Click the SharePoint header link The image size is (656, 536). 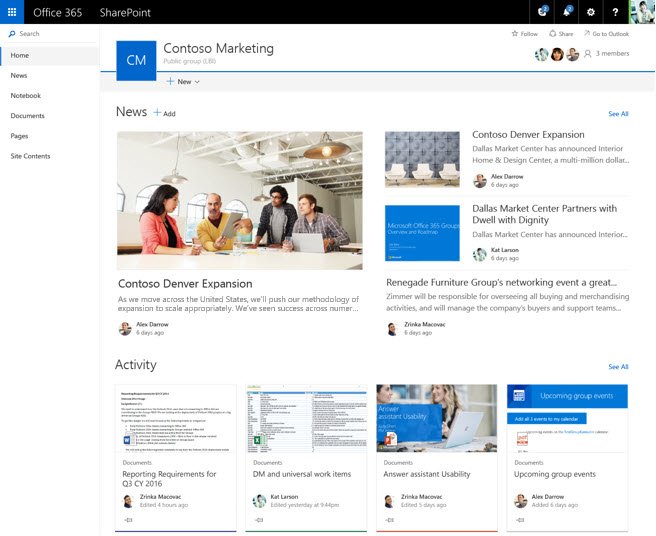click(125, 12)
